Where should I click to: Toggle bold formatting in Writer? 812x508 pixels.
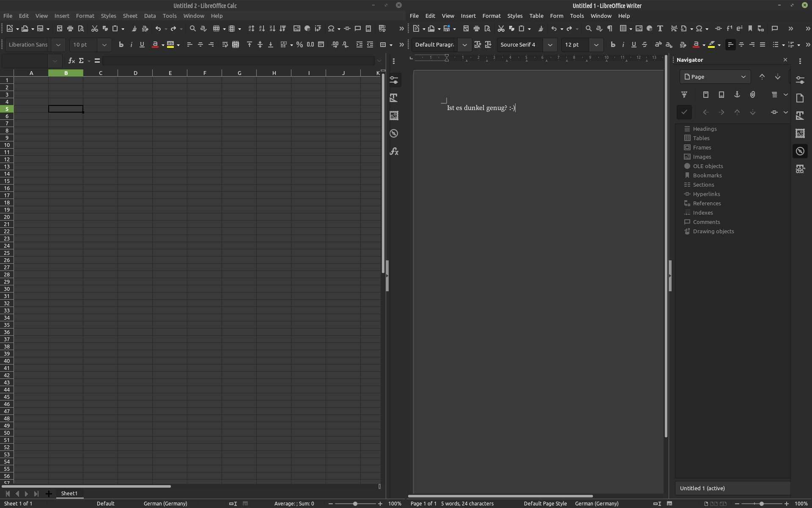613,44
